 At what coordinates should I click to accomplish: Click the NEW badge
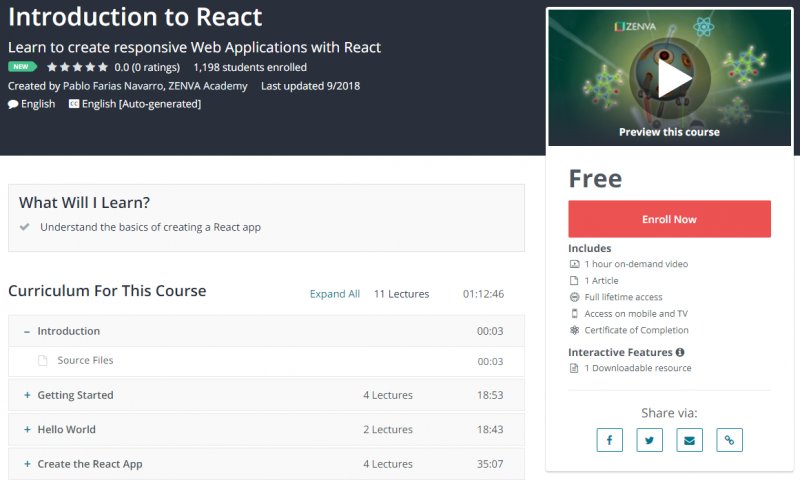pyautogui.click(x=22, y=66)
